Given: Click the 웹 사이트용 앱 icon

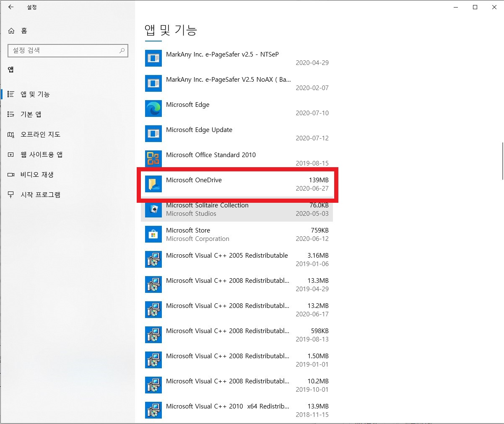Looking at the screenshot, I should pos(11,155).
